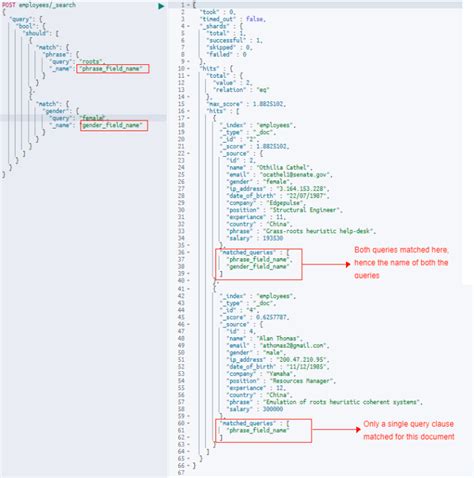Click the "gender" : "female" response line
The image size is (474, 478).
coord(259,182)
